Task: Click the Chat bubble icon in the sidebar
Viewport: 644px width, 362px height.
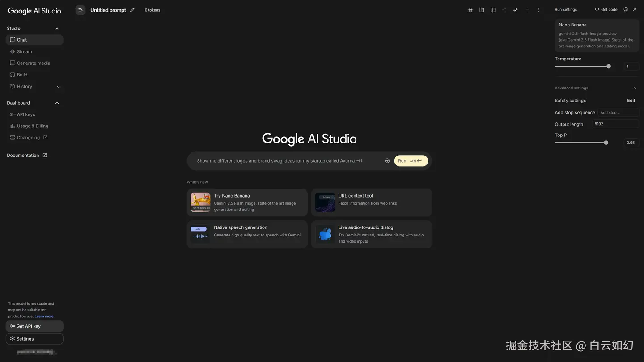Action: point(13,40)
